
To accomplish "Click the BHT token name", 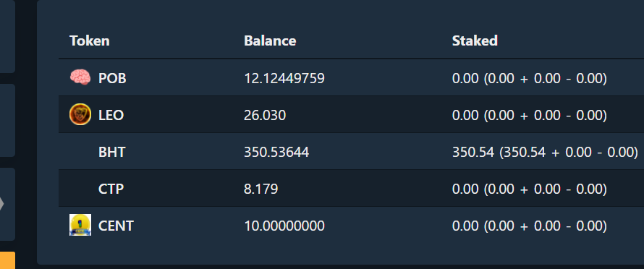I will [111, 153].
